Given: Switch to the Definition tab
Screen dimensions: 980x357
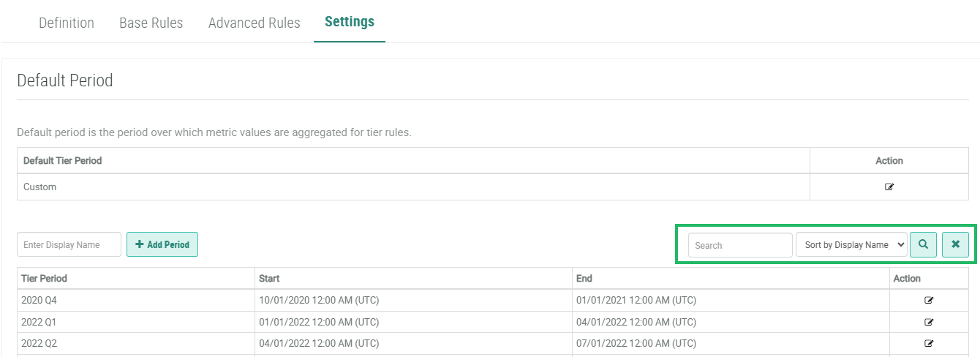Looking at the screenshot, I should pyautogui.click(x=67, y=23).
